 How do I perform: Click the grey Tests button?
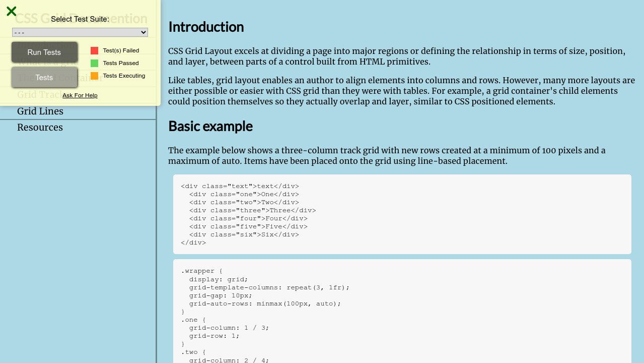coord(44,77)
